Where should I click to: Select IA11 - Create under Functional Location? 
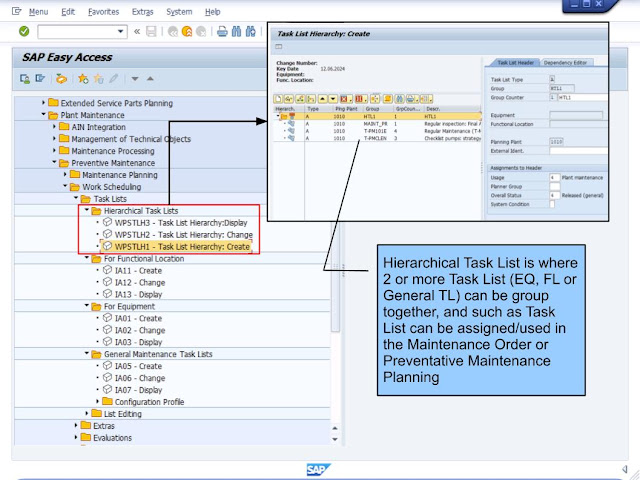tap(138, 271)
